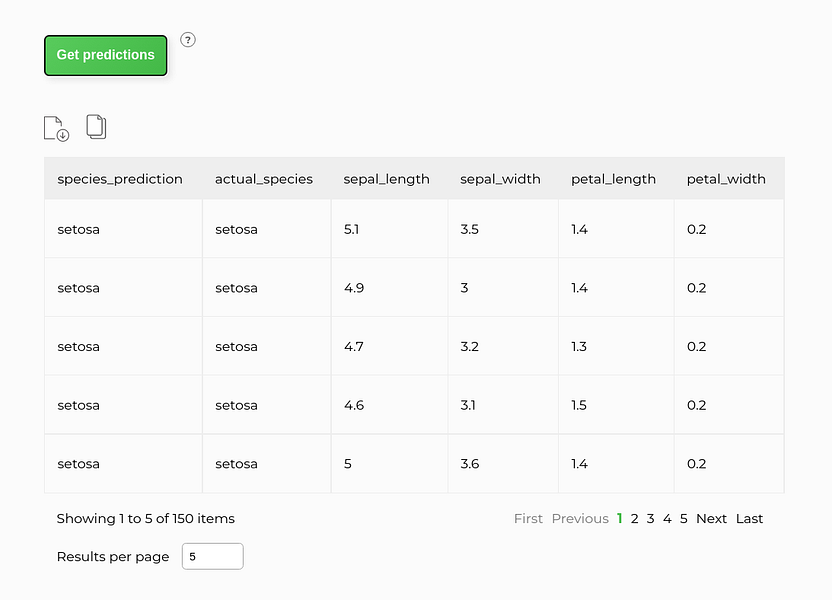The height and width of the screenshot is (600, 832).
Task: Select the sepal_width value 3.2
Action: [x=470, y=346]
